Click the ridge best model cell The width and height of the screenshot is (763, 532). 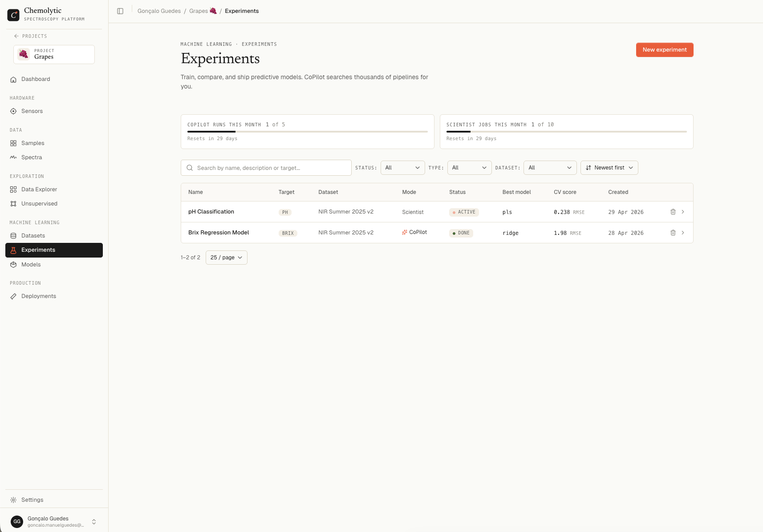point(511,233)
